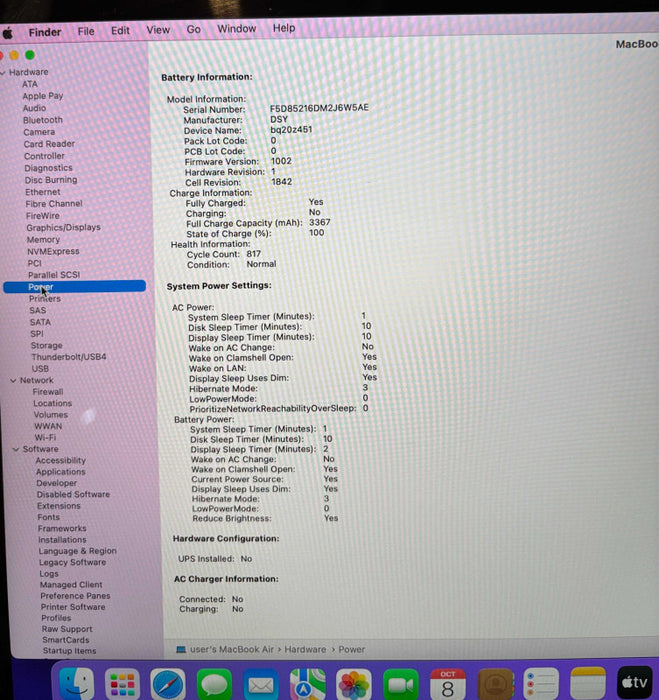The height and width of the screenshot is (700, 659).
Task: Select Startup Items under Software
Action: coord(70,651)
